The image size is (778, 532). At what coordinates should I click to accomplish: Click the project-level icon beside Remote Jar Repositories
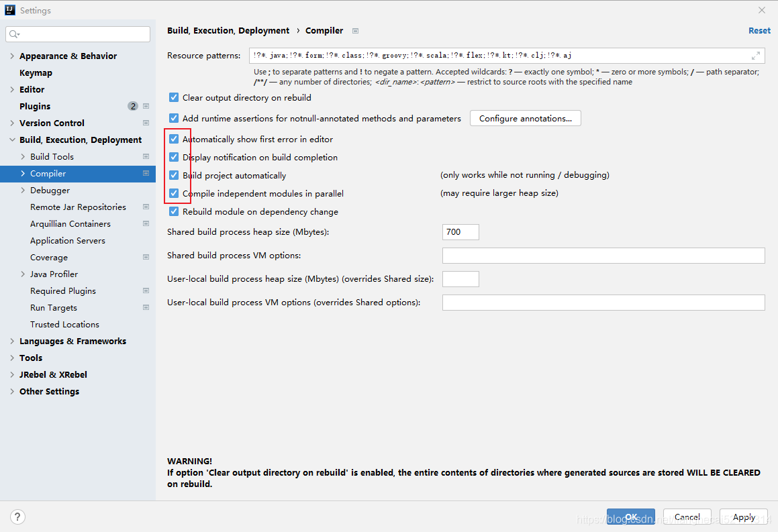pyautogui.click(x=146, y=207)
